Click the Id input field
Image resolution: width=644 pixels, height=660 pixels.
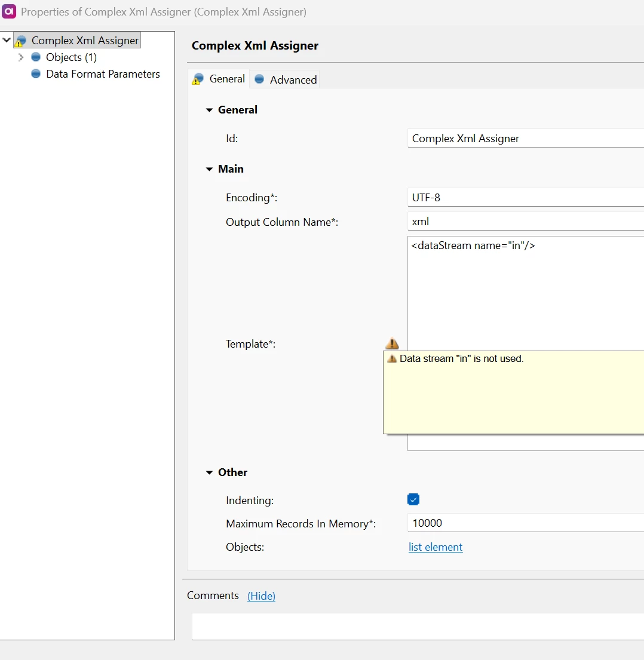[526, 139]
